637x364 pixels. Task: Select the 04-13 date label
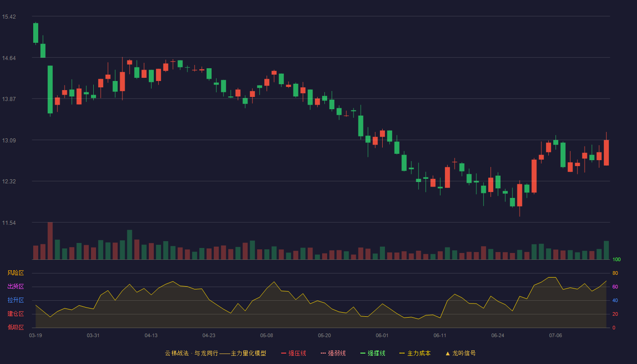pyautogui.click(x=151, y=335)
